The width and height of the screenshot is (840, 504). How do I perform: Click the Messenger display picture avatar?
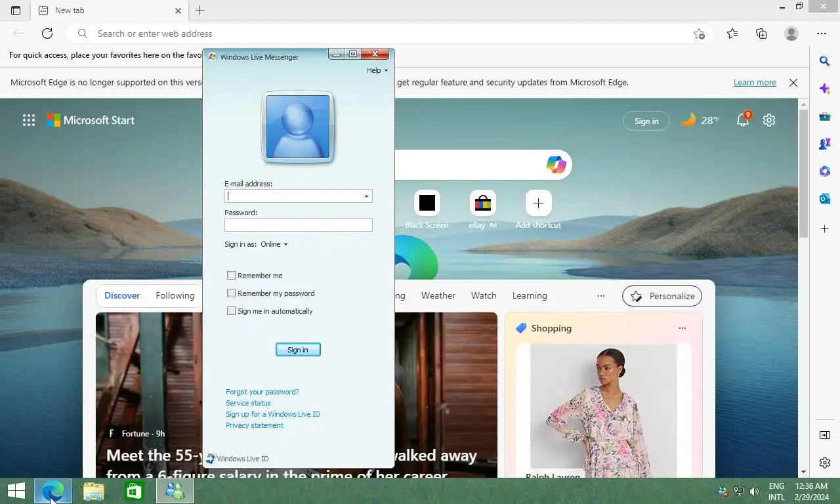point(298,127)
